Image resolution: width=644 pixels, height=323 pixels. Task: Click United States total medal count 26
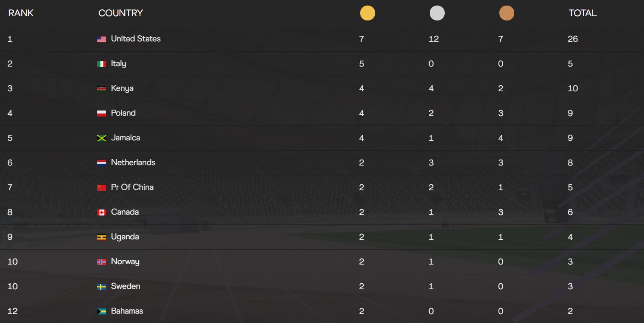click(573, 39)
